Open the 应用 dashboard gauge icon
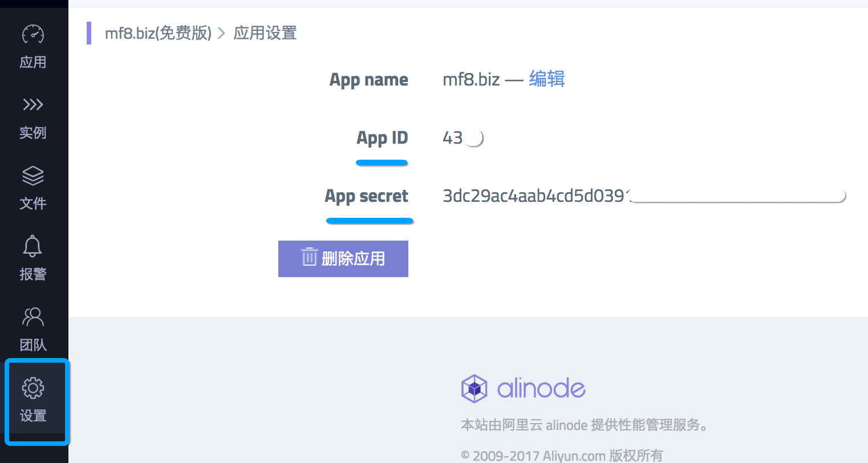Image resolution: width=868 pixels, height=463 pixels. click(33, 34)
